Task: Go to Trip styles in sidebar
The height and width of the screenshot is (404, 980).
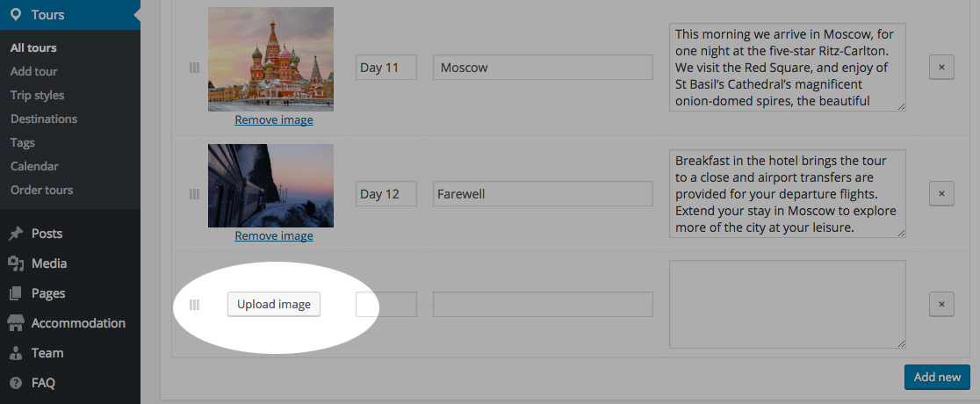Action: (x=37, y=95)
